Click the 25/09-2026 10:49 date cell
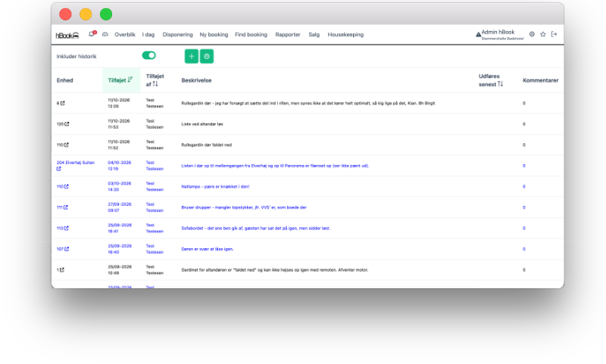606x364 pixels. (x=120, y=270)
